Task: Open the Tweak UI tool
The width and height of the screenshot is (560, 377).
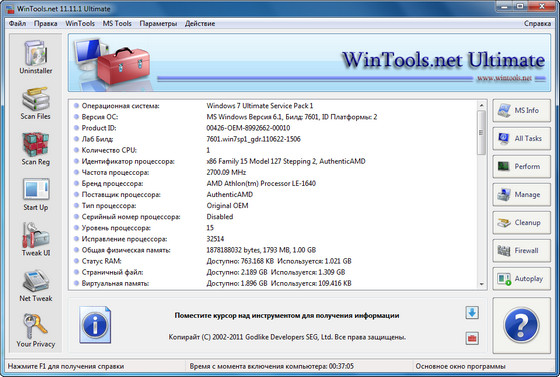Action: click(x=36, y=240)
